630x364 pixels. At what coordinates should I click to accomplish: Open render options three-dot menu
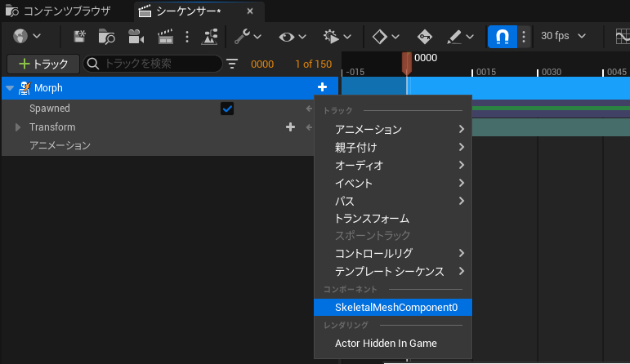pos(187,37)
